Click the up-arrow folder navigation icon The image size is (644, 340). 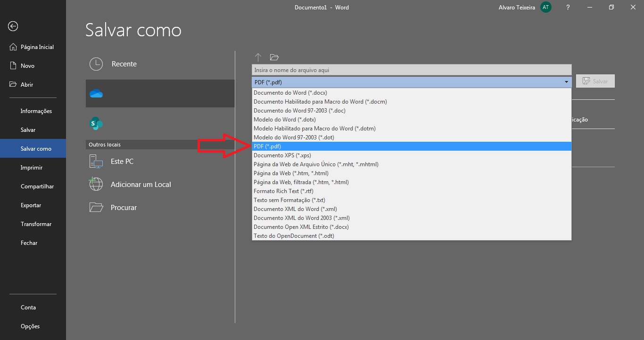click(258, 57)
